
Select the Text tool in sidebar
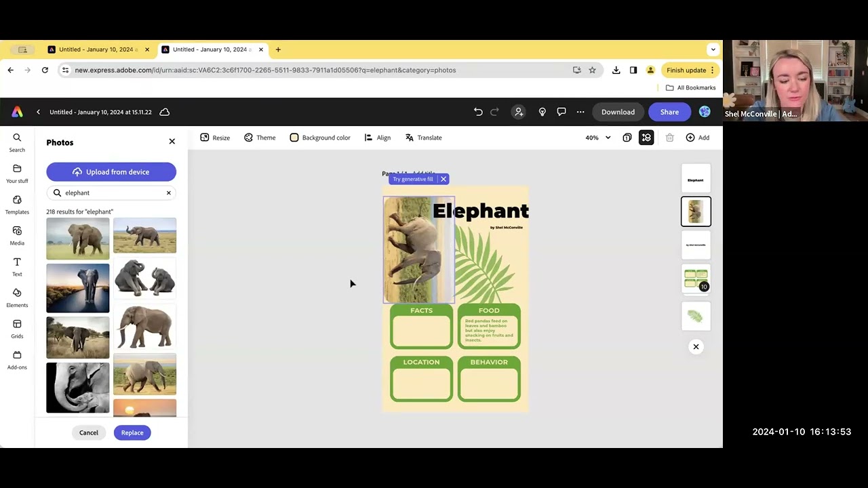coord(17,267)
